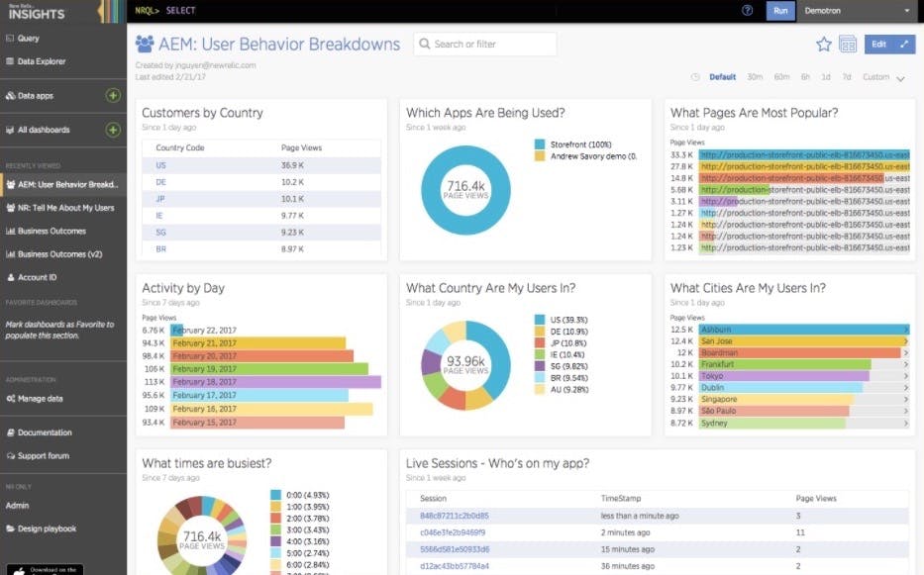Select the 30m time range

tap(755, 77)
